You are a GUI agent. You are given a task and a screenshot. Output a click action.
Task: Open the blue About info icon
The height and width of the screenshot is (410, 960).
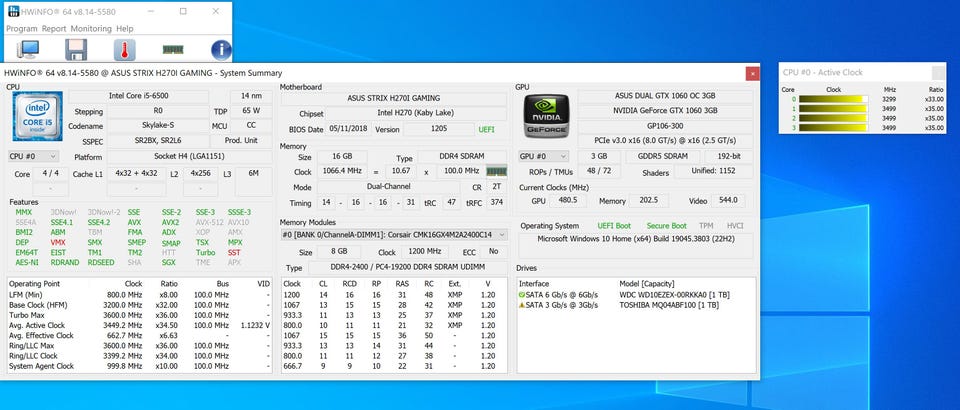pos(221,50)
